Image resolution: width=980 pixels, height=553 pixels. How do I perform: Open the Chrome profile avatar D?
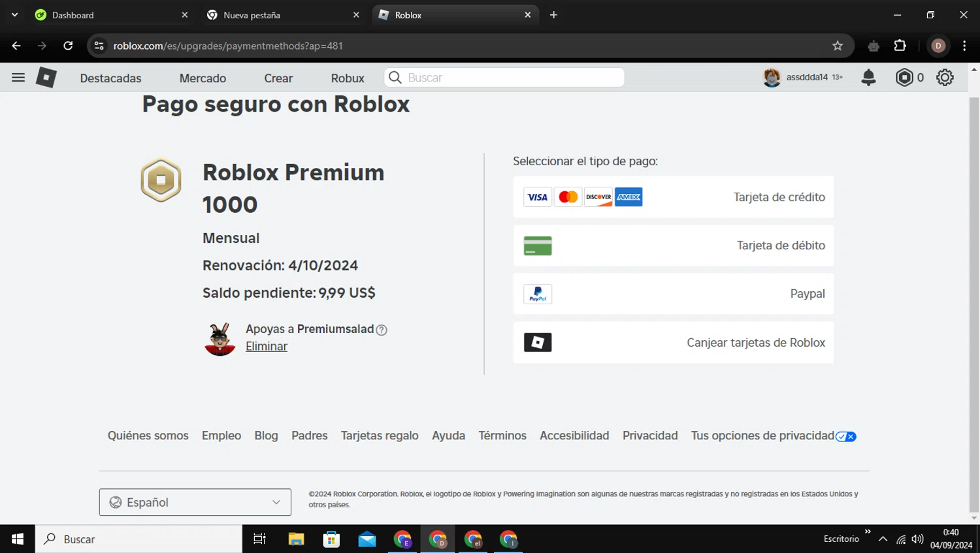coord(938,46)
